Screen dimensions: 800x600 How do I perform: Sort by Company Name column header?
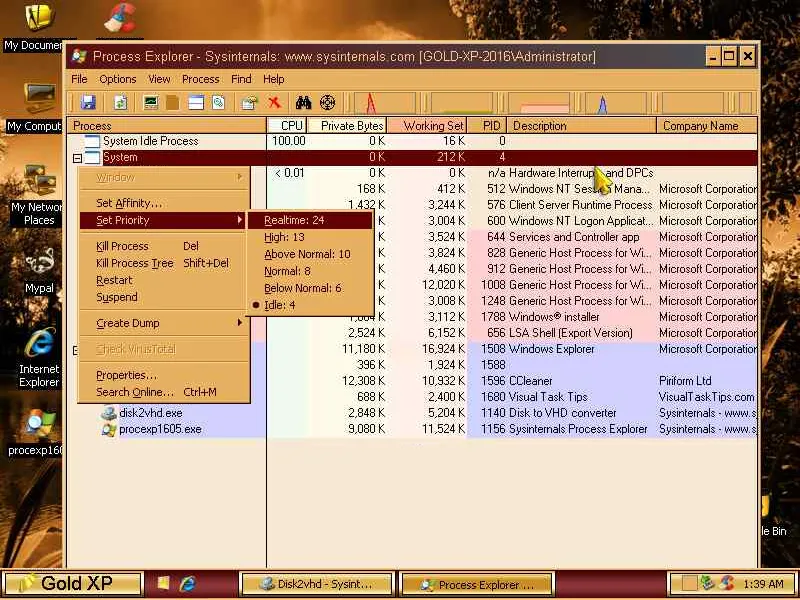coord(707,126)
